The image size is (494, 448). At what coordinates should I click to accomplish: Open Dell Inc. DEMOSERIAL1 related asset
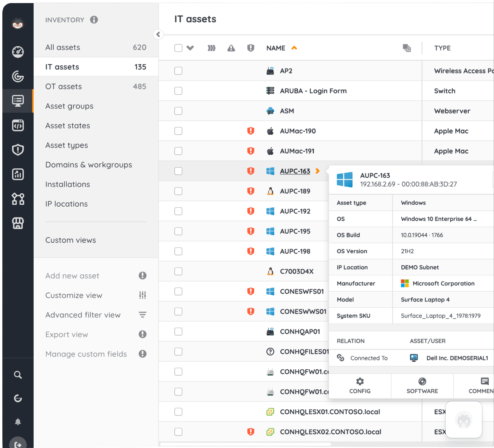coord(457,358)
